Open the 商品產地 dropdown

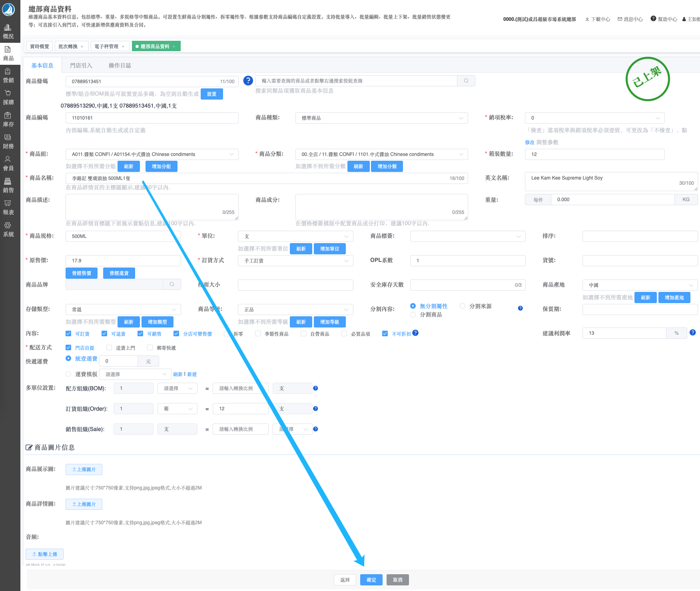coord(640,285)
